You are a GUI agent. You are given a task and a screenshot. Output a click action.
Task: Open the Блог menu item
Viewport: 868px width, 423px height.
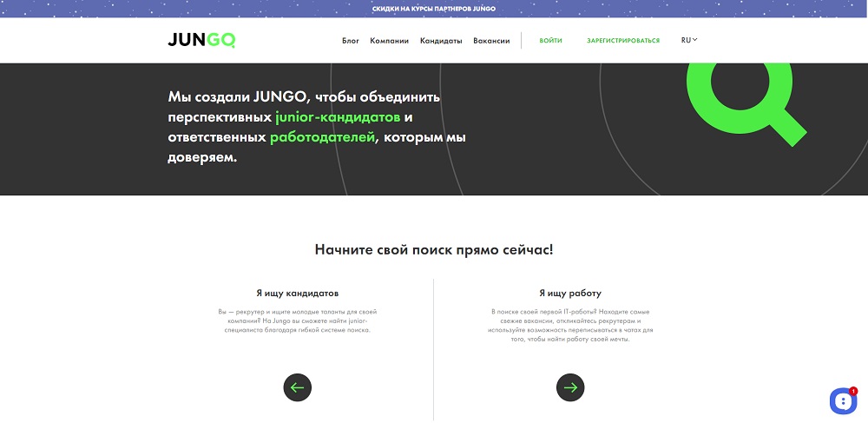pos(351,41)
